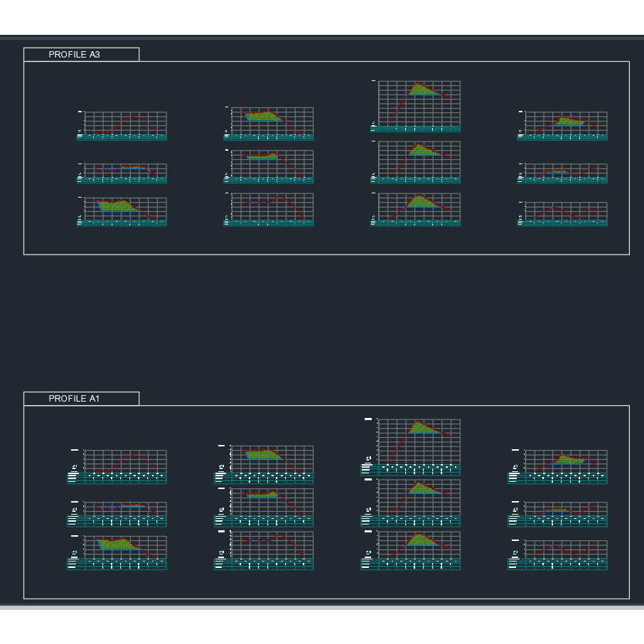Image resolution: width=644 pixels, height=644 pixels.
Task: Select first-column bottom chart in PROFILE A3
Action: click(125, 209)
